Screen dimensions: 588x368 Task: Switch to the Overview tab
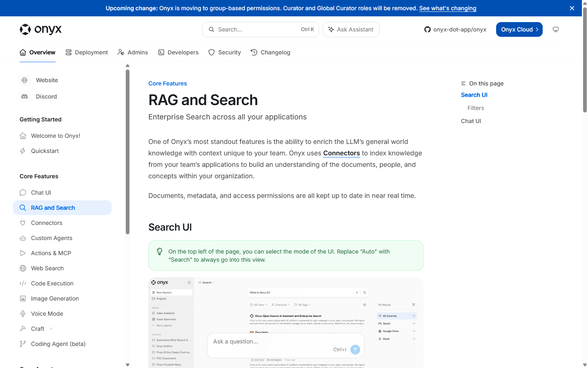pos(38,52)
